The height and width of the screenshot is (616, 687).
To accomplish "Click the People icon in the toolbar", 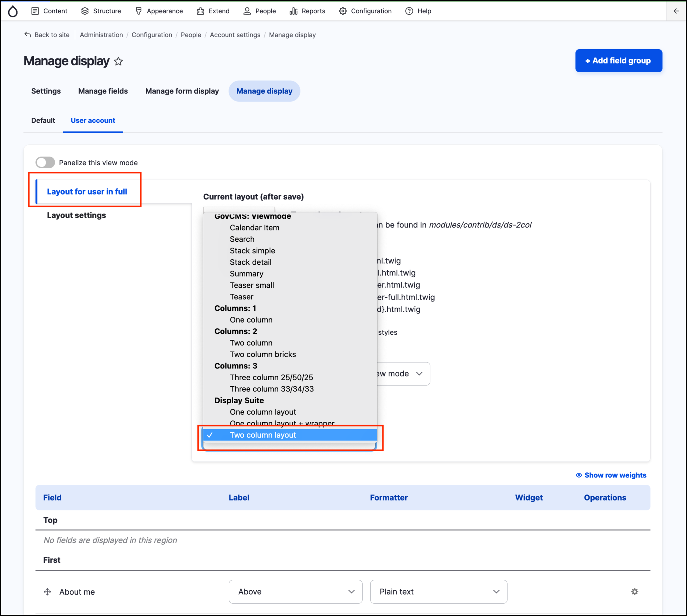I will tap(247, 11).
